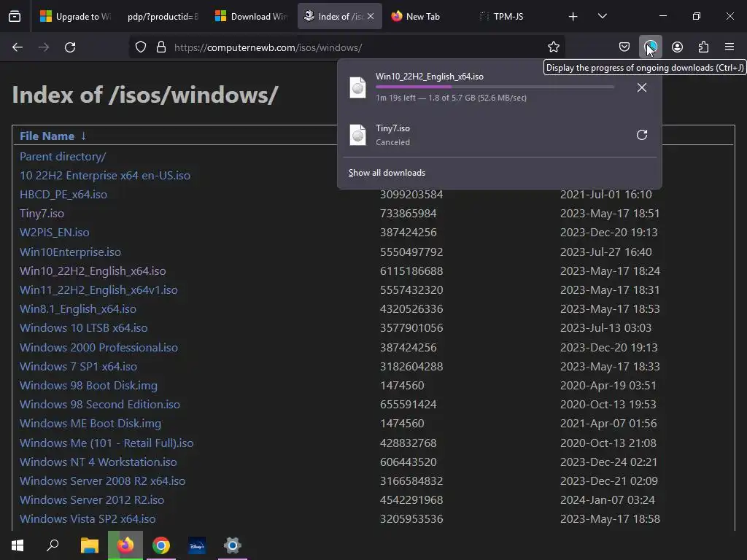Open File Explorer from the taskbar
The height and width of the screenshot is (560, 747).
pos(89,545)
